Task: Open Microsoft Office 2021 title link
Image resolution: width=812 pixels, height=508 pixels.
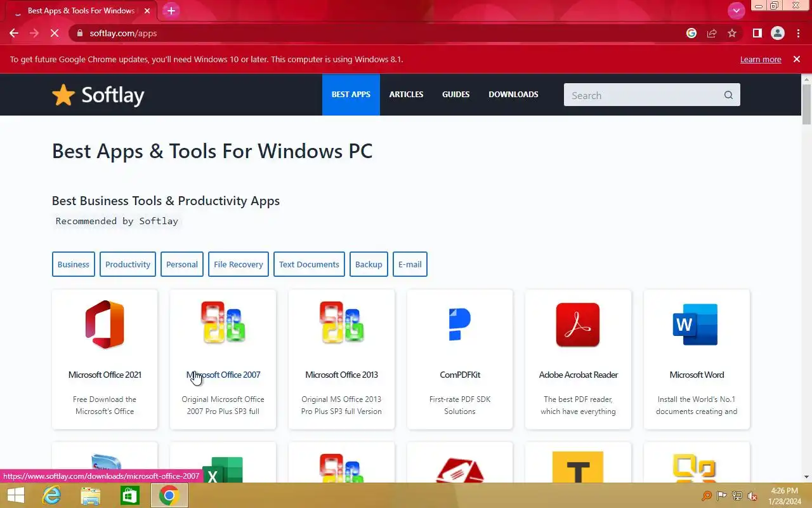Action: (x=105, y=375)
